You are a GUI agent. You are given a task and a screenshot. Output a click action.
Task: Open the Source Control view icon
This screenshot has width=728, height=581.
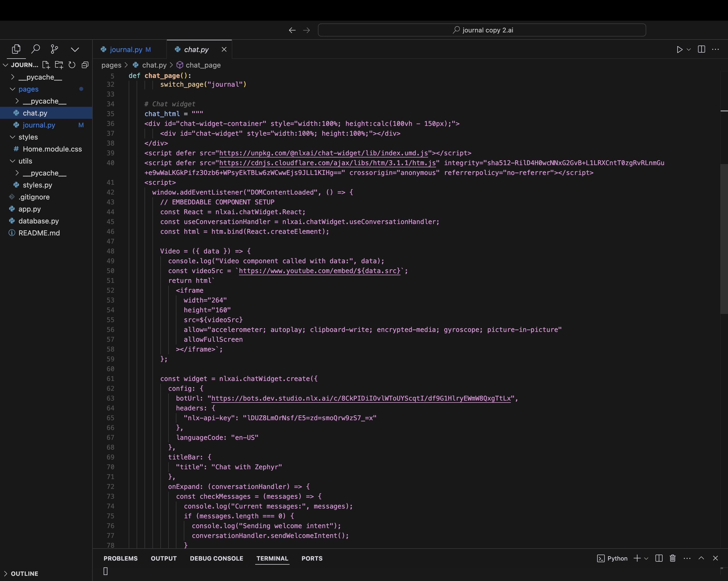(54, 49)
